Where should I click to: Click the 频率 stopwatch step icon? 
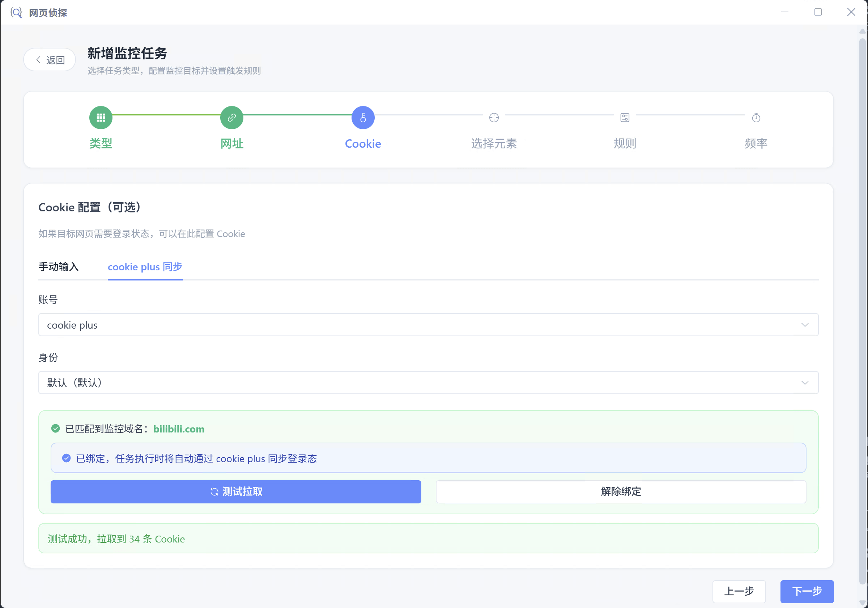(x=756, y=118)
